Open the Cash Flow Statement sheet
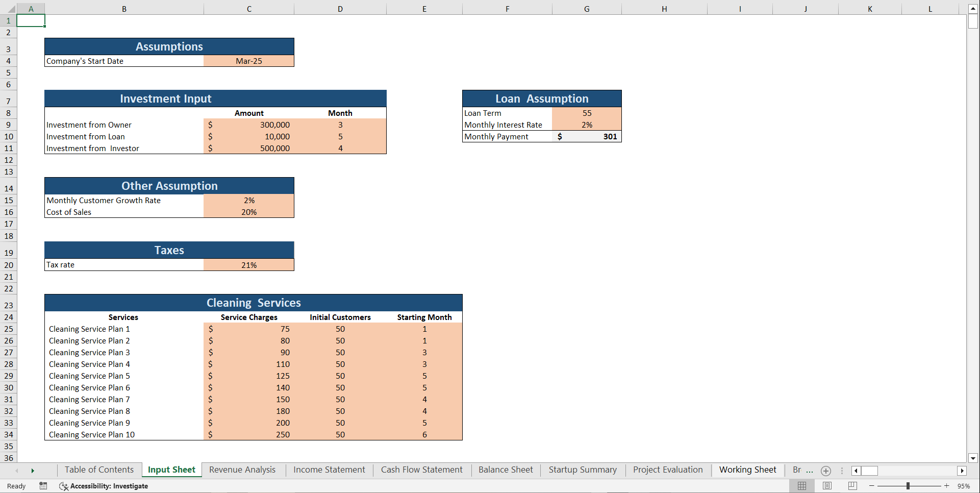The height and width of the screenshot is (493, 980). click(421, 470)
